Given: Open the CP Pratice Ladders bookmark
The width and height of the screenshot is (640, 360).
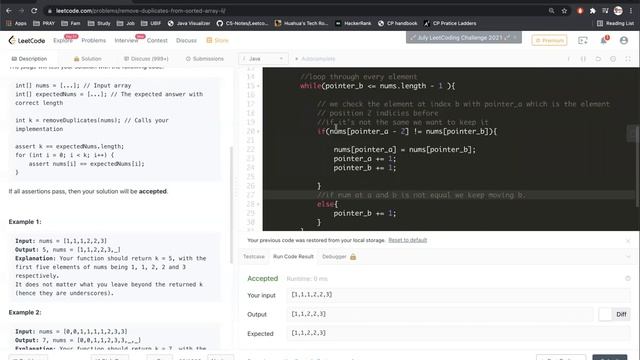Looking at the screenshot, I should point(450,23).
